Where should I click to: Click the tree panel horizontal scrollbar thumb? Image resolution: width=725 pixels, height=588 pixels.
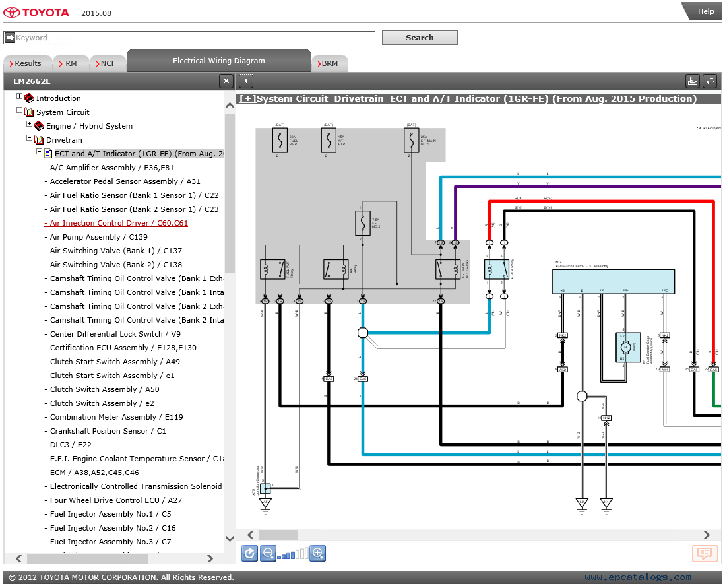pos(88,558)
